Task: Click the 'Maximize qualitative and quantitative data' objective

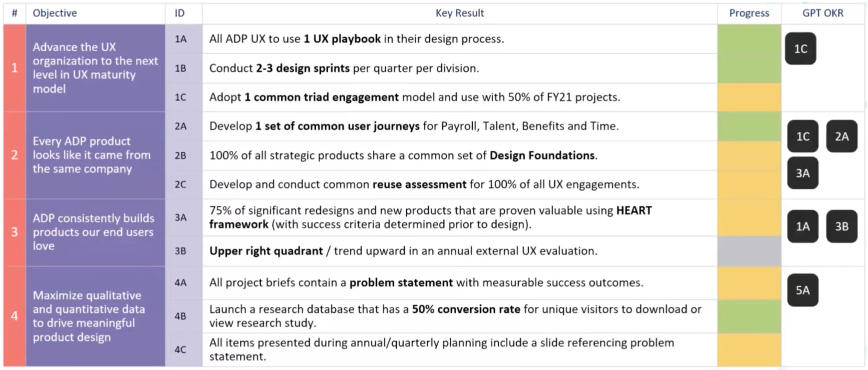Action: pos(95,316)
